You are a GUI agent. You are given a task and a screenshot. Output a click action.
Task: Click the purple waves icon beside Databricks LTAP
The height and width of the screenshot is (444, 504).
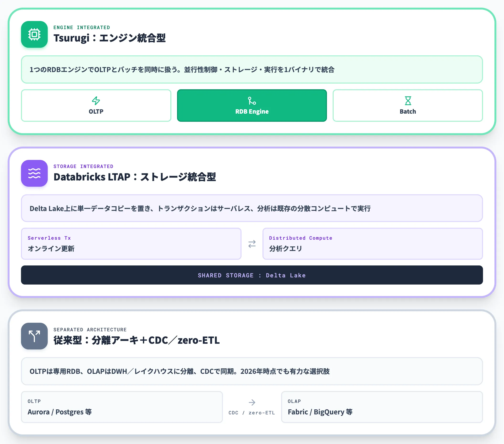point(34,173)
